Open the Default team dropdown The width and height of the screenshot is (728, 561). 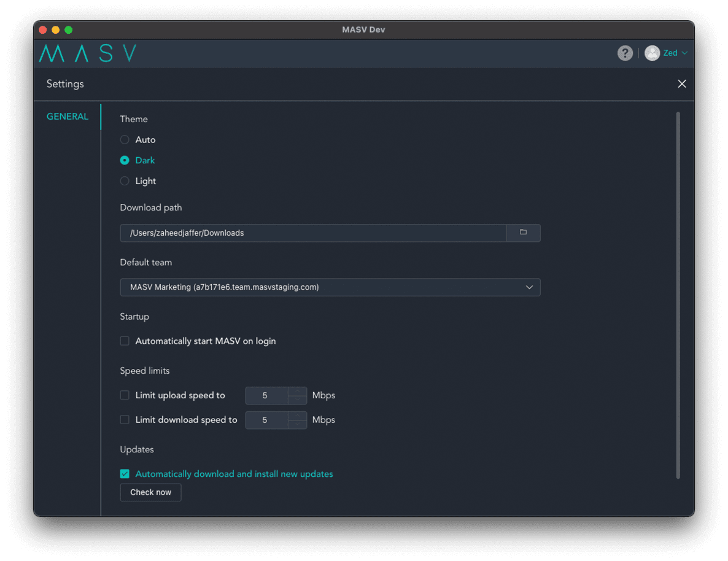(330, 287)
